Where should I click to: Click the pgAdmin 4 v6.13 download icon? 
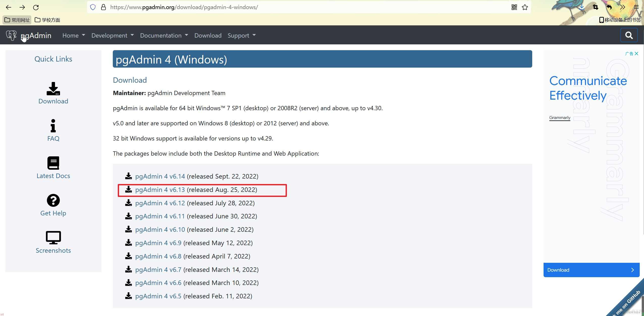click(128, 189)
